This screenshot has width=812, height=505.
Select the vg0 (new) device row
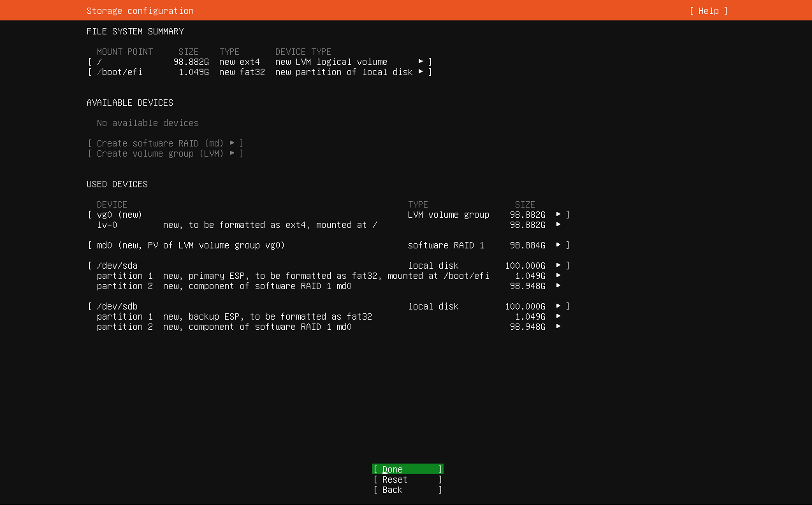coord(329,215)
